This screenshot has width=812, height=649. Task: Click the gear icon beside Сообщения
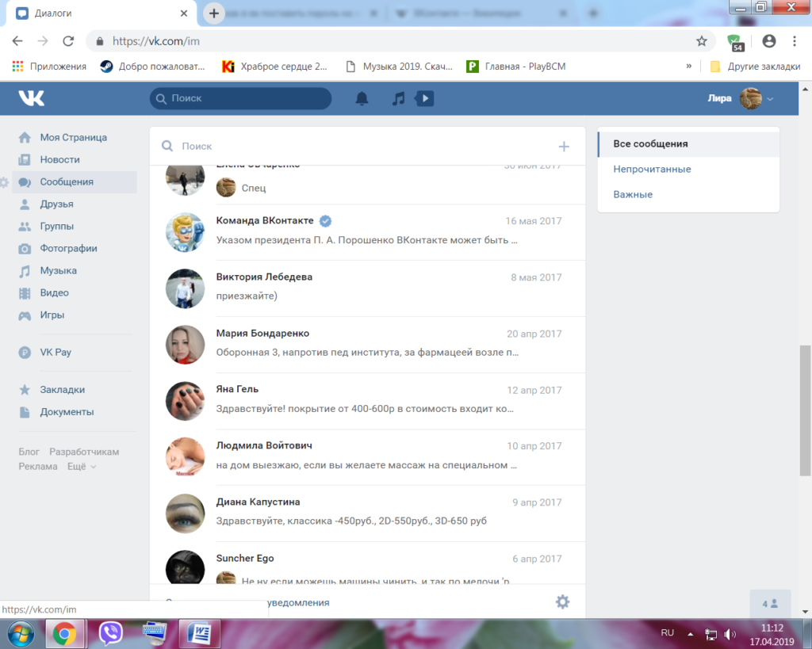pyautogui.click(x=4, y=182)
